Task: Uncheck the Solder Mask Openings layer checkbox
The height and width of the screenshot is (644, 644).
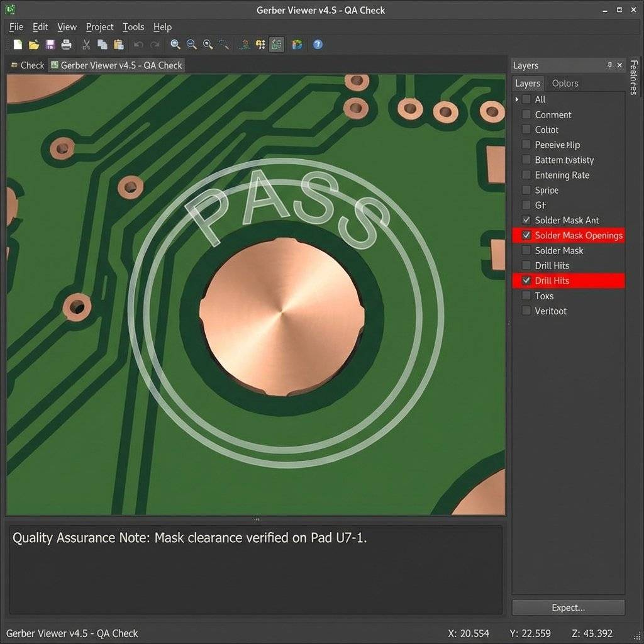Action: pyautogui.click(x=526, y=235)
